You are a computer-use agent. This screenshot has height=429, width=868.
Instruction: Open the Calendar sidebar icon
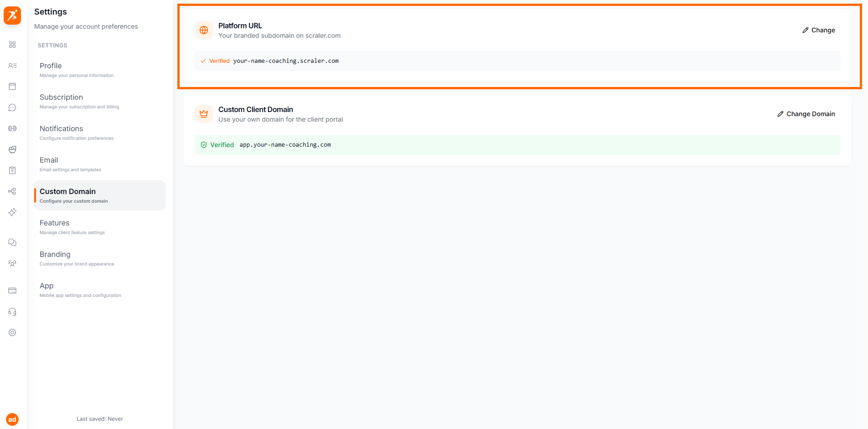[x=12, y=86]
